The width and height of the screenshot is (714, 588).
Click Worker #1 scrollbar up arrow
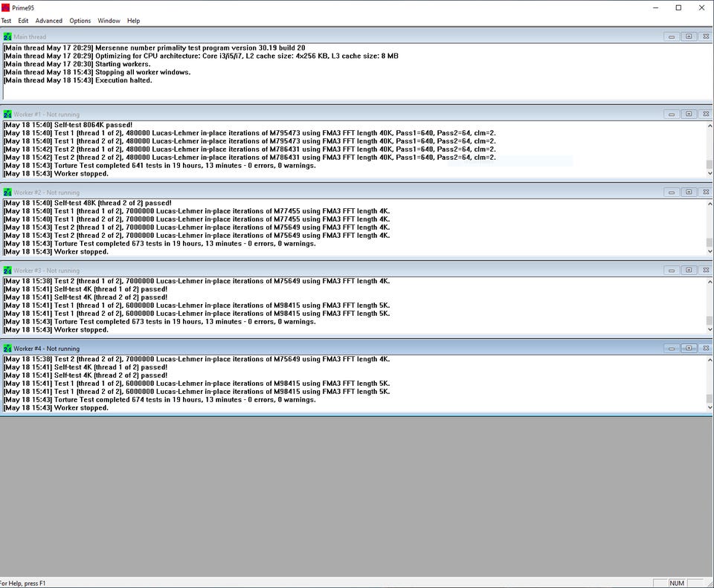[x=709, y=125]
